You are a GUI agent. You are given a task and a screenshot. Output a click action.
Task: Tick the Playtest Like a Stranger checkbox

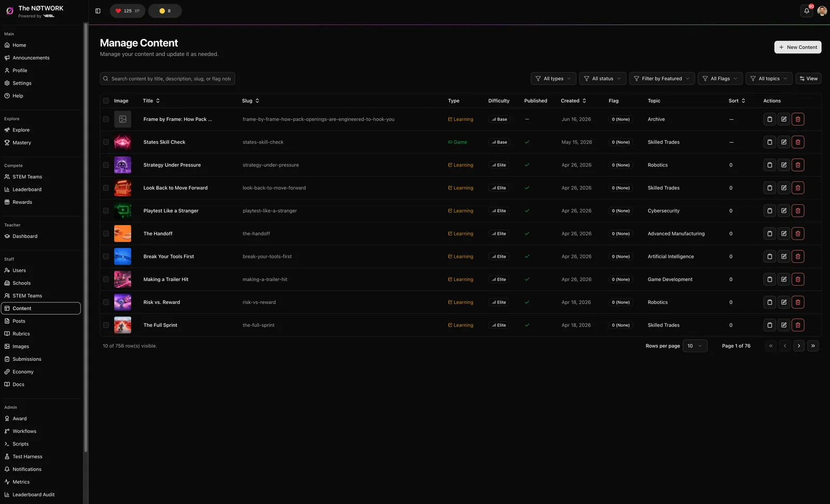pos(106,211)
